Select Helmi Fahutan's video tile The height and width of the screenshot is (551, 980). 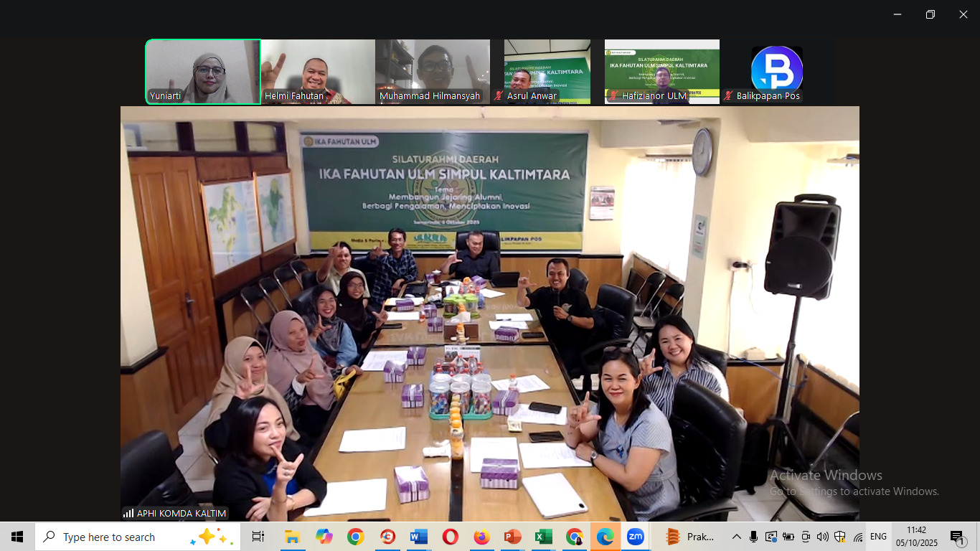pyautogui.click(x=318, y=72)
